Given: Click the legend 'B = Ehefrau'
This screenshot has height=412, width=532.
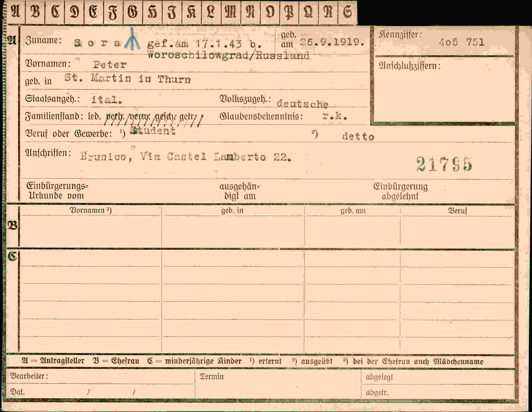Looking at the screenshot, I should coord(116,361).
